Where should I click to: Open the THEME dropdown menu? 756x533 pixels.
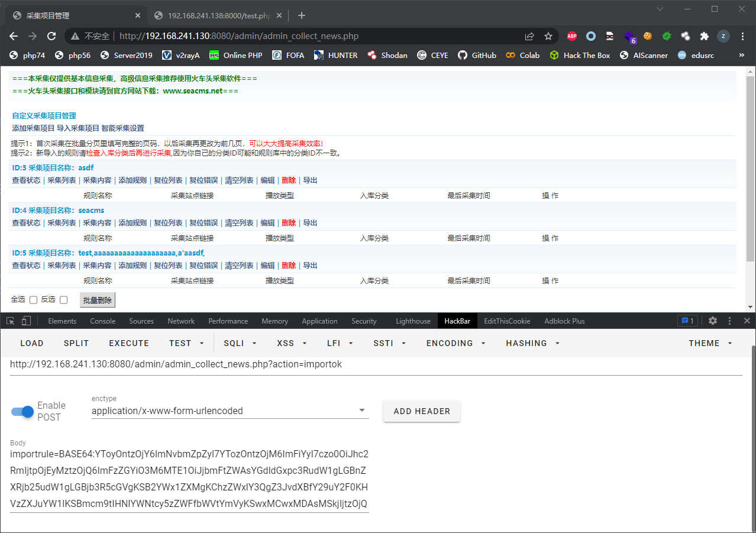[710, 343]
